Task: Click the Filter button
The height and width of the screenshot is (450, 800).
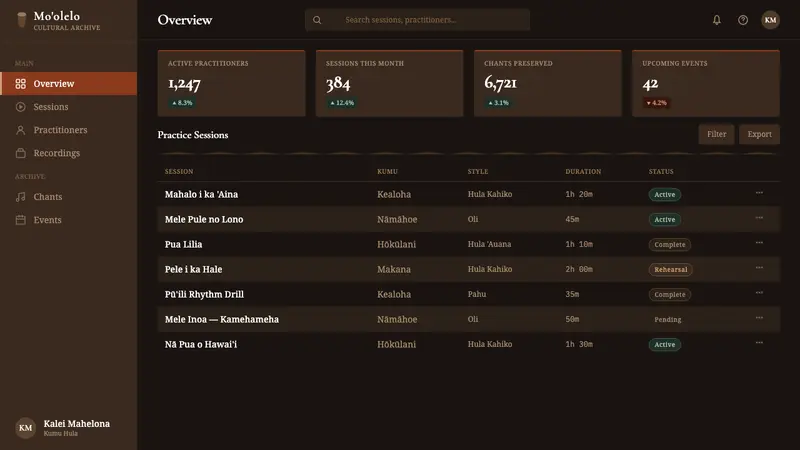Action: click(x=716, y=134)
